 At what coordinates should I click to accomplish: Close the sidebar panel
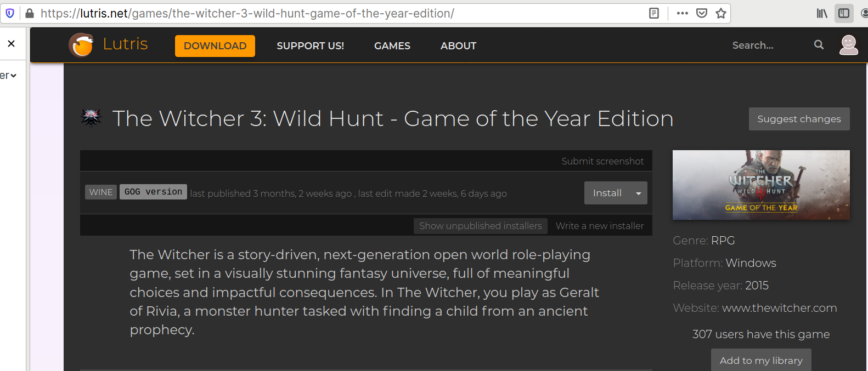(x=11, y=44)
